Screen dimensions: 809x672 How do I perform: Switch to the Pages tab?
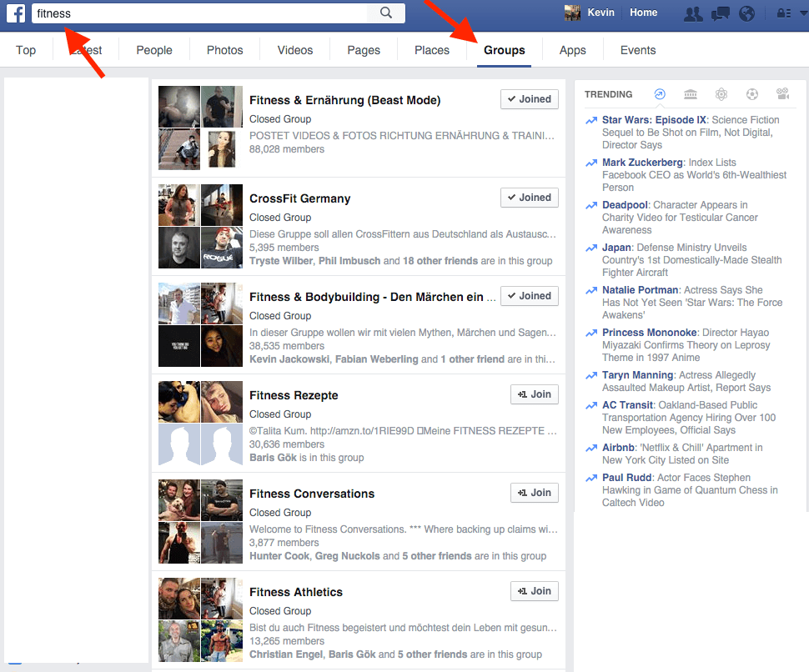pos(364,50)
